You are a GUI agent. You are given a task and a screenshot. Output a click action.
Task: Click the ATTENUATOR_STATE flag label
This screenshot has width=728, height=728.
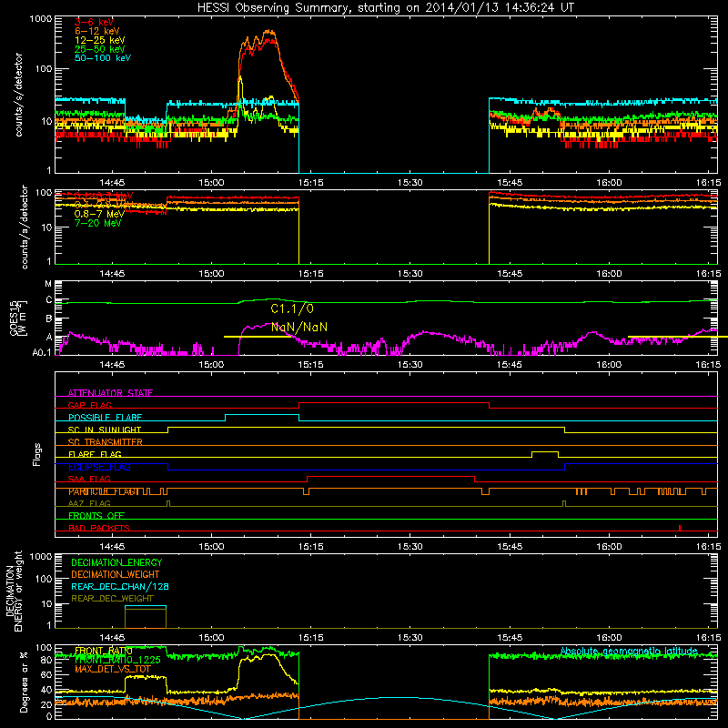click(110, 393)
